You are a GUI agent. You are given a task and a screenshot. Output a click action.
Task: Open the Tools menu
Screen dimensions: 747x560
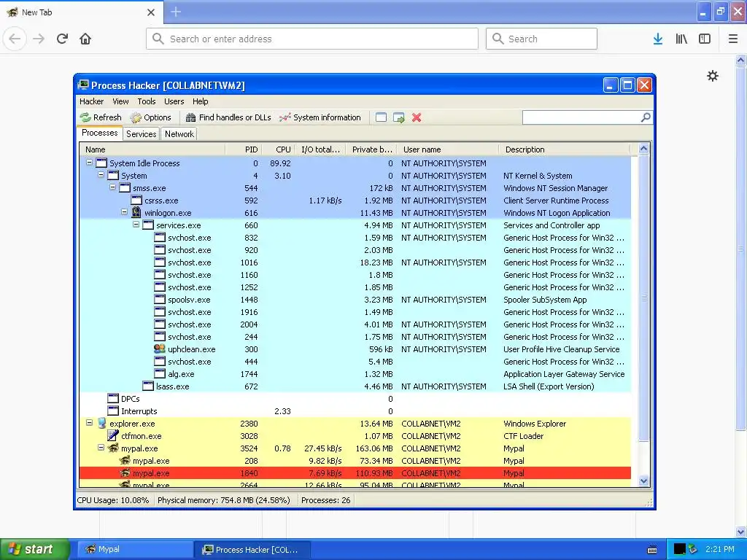pyautogui.click(x=147, y=101)
